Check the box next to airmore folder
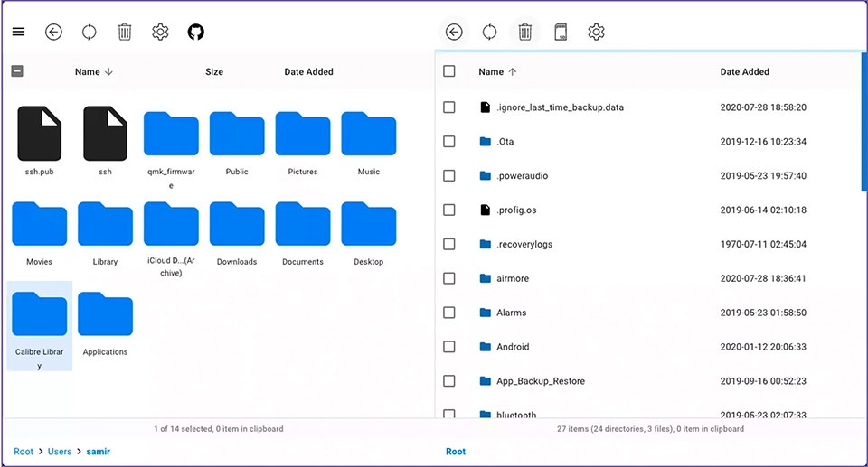 449,278
